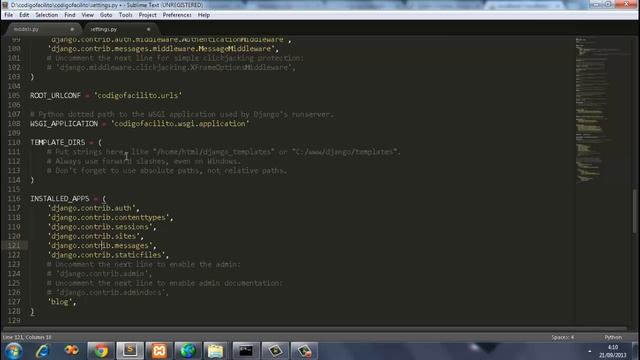Open the Project menu
640x360 pixels.
click(147, 15)
